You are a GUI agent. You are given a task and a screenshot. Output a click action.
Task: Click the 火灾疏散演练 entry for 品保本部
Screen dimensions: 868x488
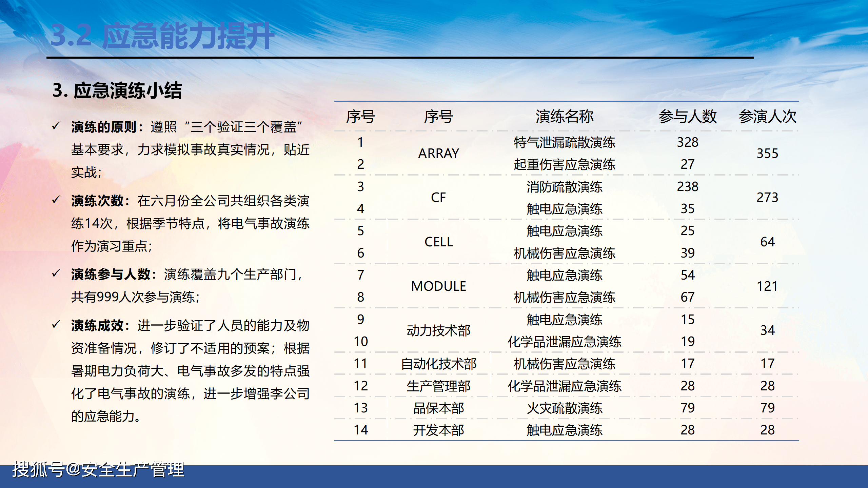565,409
